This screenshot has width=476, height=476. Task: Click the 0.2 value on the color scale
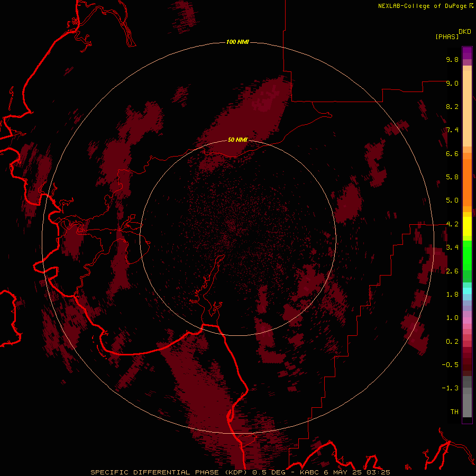(452, 342)
